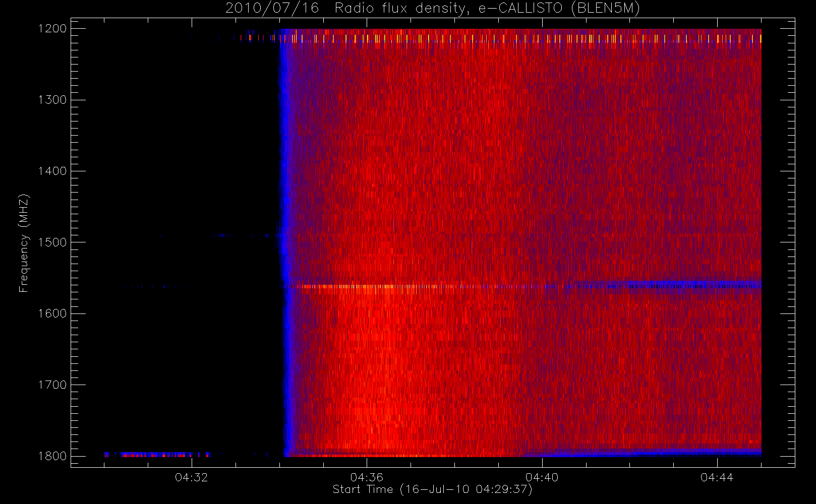Viewport: 816px width, 504px height.
Task: Click the 1300 frequency tick label
Action: tap(52, 100)
